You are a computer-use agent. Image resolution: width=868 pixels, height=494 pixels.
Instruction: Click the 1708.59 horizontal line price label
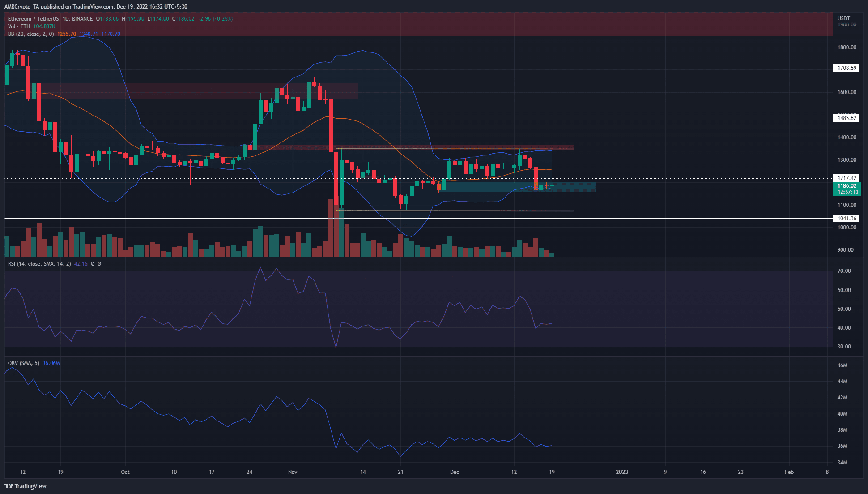[847, 68]
